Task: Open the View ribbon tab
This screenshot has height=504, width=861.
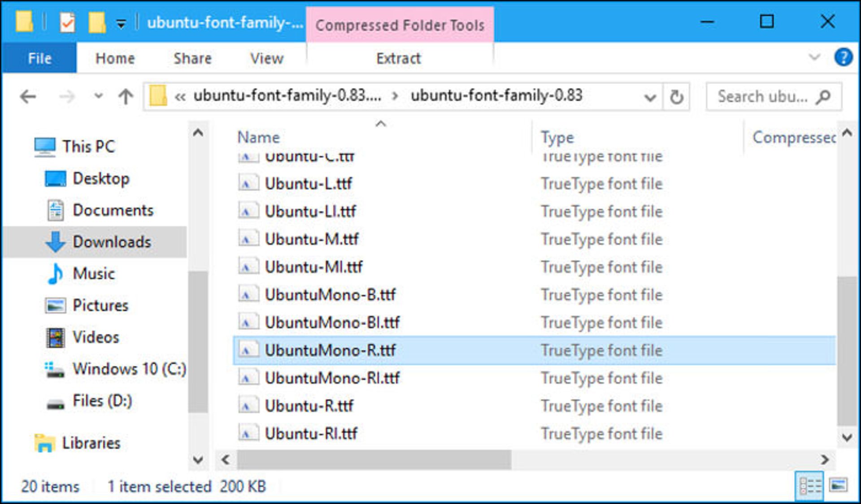Action: (x=266, y=58)
